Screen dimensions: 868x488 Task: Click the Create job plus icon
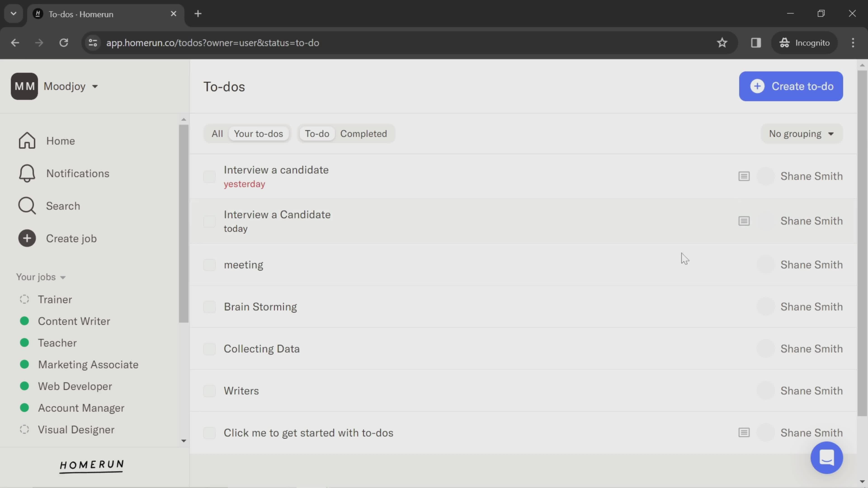coord(27,238)
